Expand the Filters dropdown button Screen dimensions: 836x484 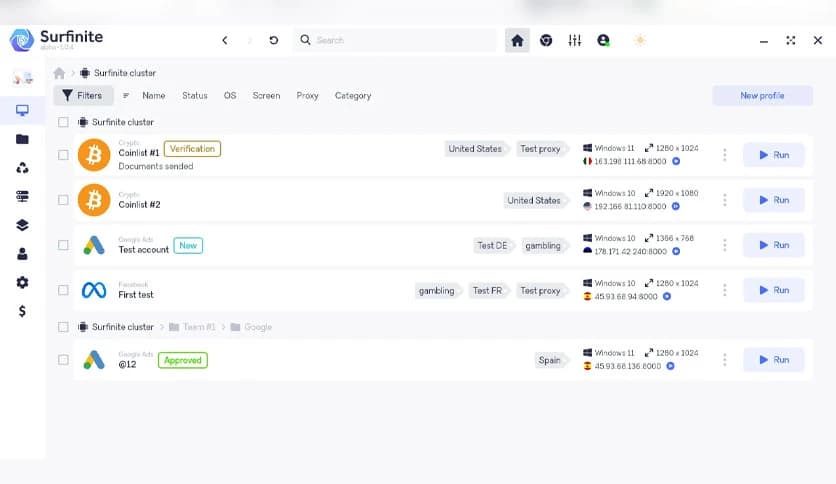(x=81, y=96)
